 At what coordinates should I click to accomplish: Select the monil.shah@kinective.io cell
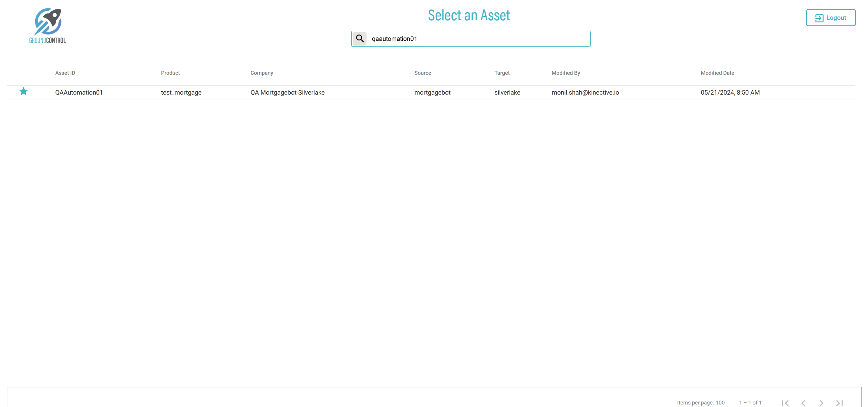585,92
